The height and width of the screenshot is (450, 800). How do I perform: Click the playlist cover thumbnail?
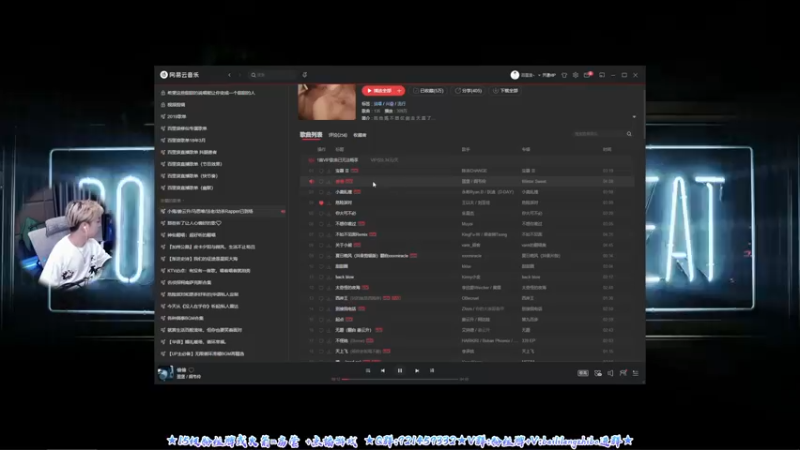(x=327, y=102)
